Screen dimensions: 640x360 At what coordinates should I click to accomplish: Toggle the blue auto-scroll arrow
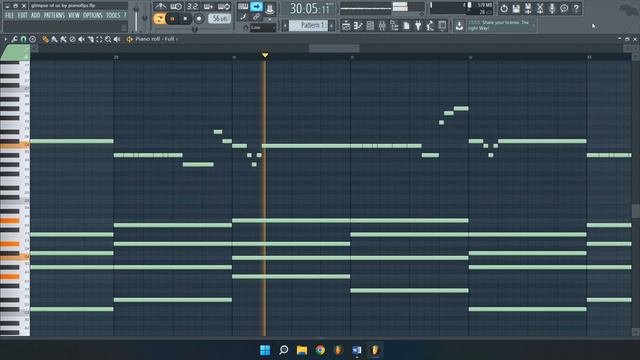coord(256,7)
